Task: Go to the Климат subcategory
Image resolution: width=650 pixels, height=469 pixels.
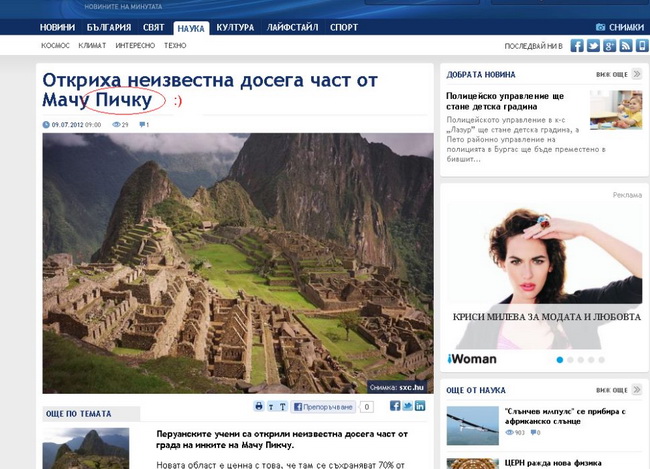Action: pyautogui.click(x=92, y=46)
